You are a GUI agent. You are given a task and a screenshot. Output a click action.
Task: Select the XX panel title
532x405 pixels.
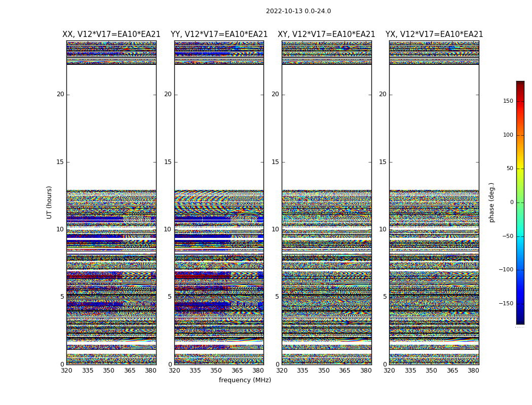[x=111, y=34]
